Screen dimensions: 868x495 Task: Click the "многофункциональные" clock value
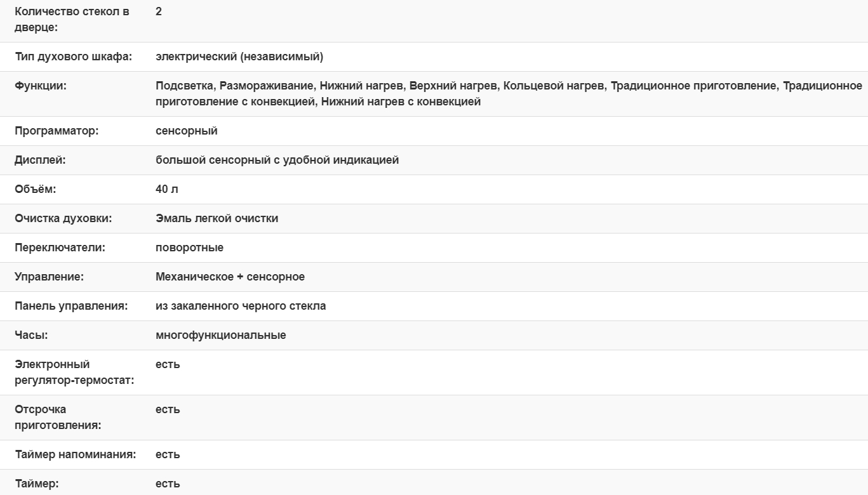(x=220, y=335)
